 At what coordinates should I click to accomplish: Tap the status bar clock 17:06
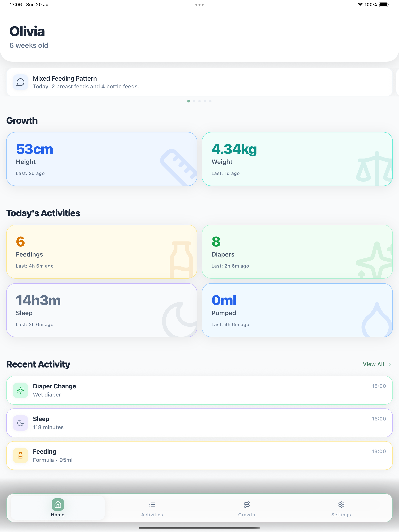pyautogui.click(x=16, y=5)
